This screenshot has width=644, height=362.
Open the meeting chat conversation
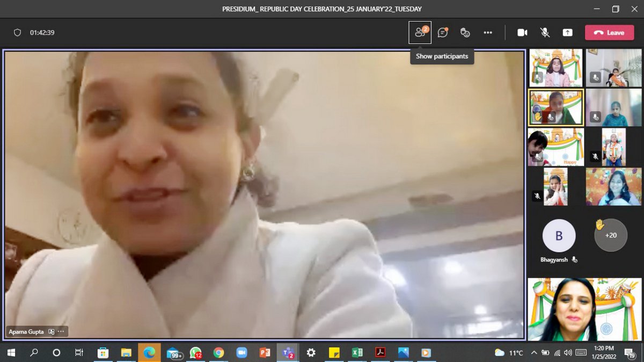[442, 33]
